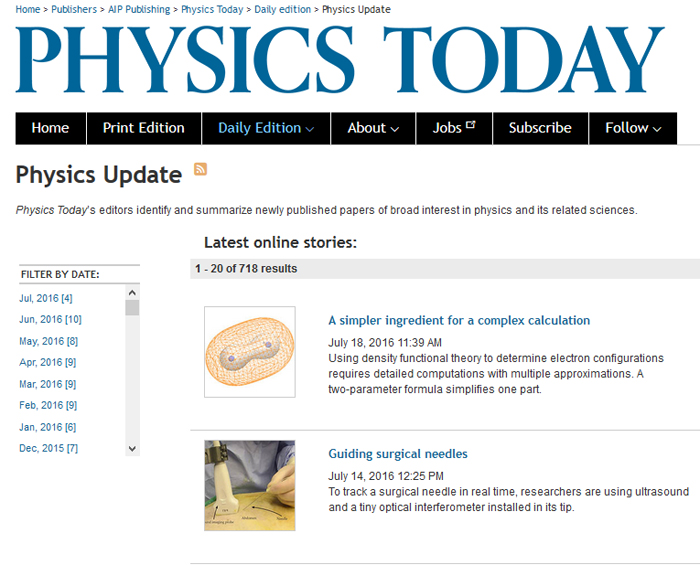Image resolution: width=700 pixels, height=565 pixels.
Task: Expand the Daily Edition dropdown menu
Action: [x=266, y=128]
